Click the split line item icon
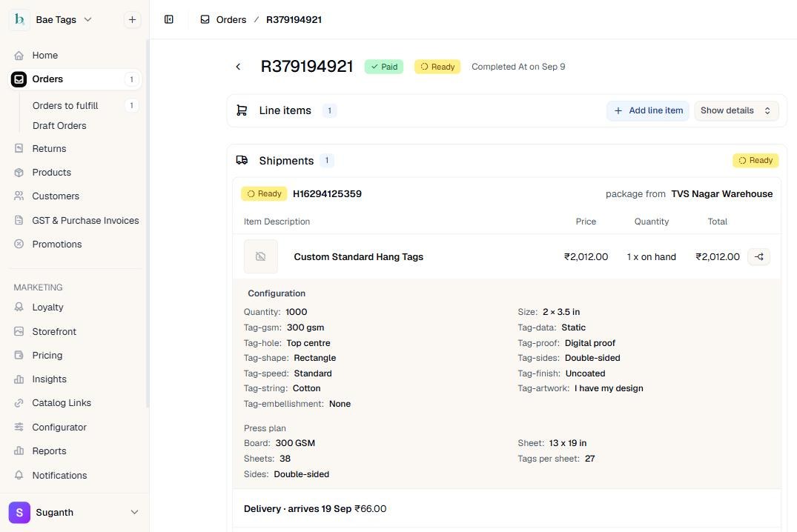The image size is (797, 532). tap(759, 256)
